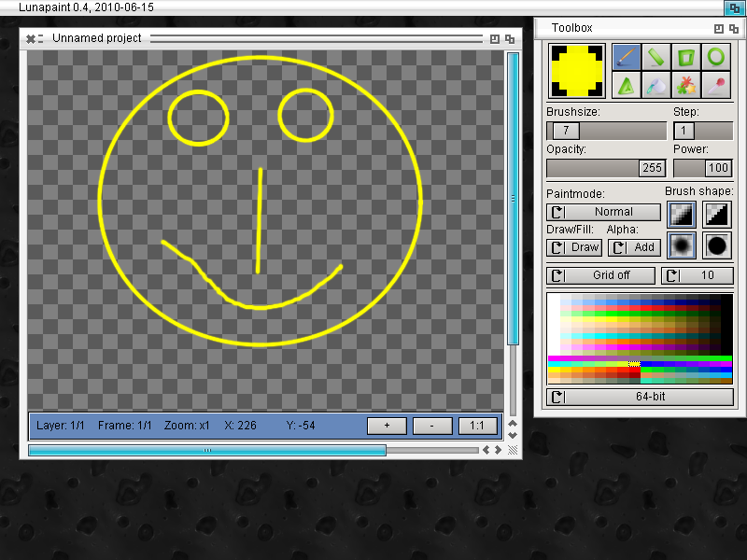Choose the rectangle drawing tool
Viewport: 747px width, 560px height.
(686, 57)
